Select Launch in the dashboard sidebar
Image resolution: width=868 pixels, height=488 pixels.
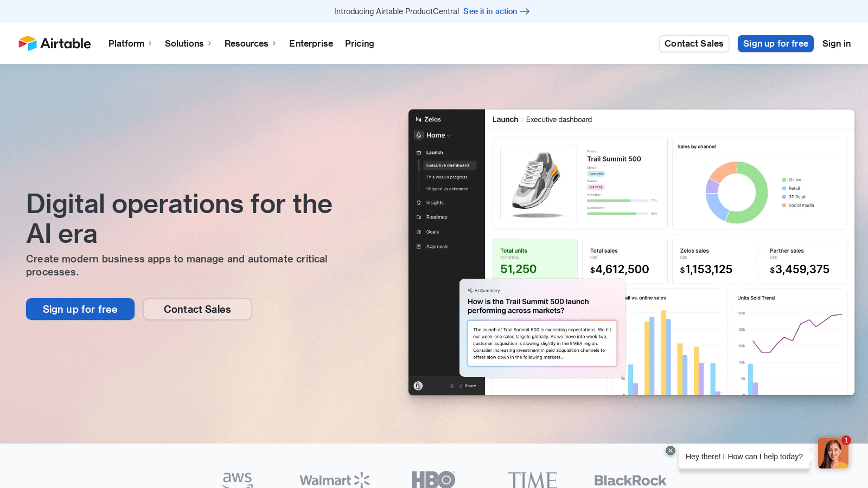click(435, 152)
